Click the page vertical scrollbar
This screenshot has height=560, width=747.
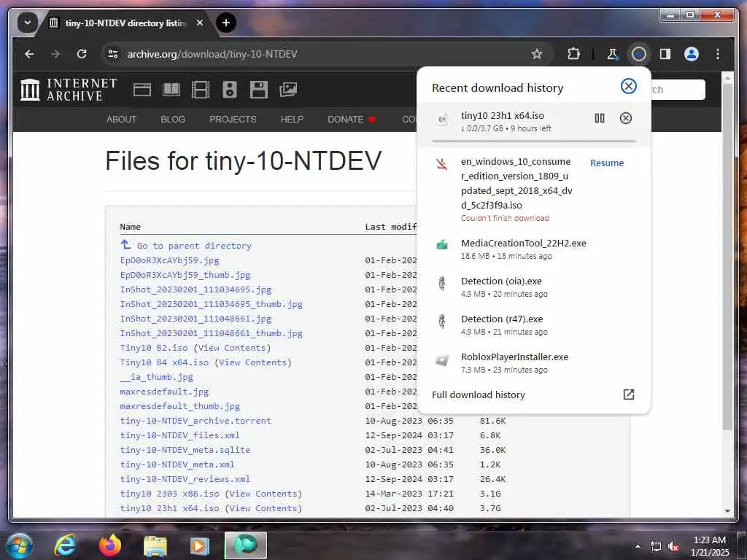(x=727, y=257)
